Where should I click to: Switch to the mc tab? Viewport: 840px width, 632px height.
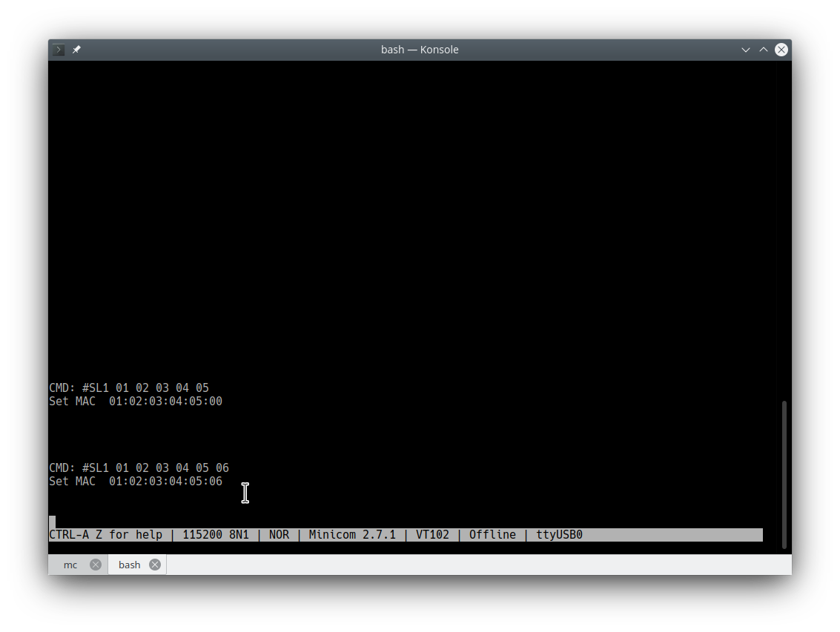coord(70,565)
